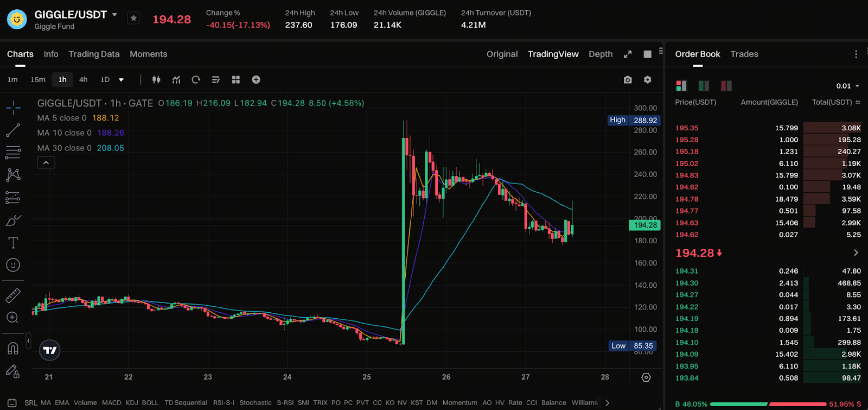Select the trend line drawing tool

pyautogui.click(x=13, y=130)
